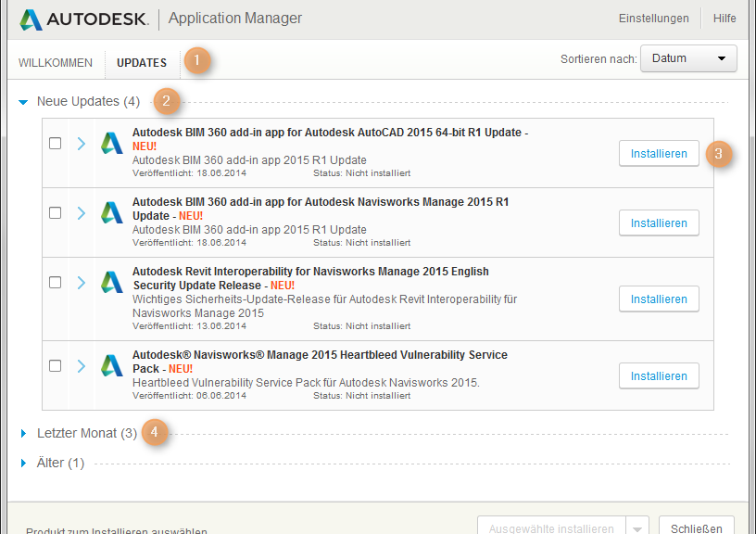Install the Revit Interoperability Security Update
Viewport: 756px width, 534px height.
[x=659, y=299]
